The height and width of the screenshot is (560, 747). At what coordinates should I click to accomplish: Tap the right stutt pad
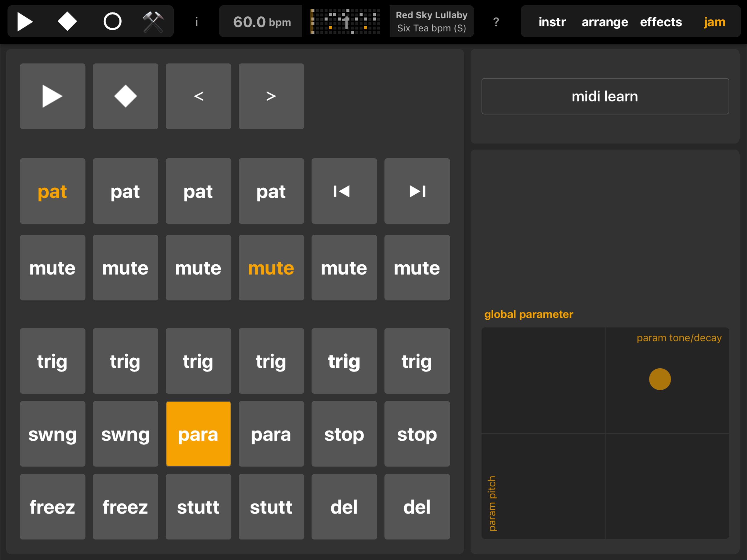click(272, 507)
